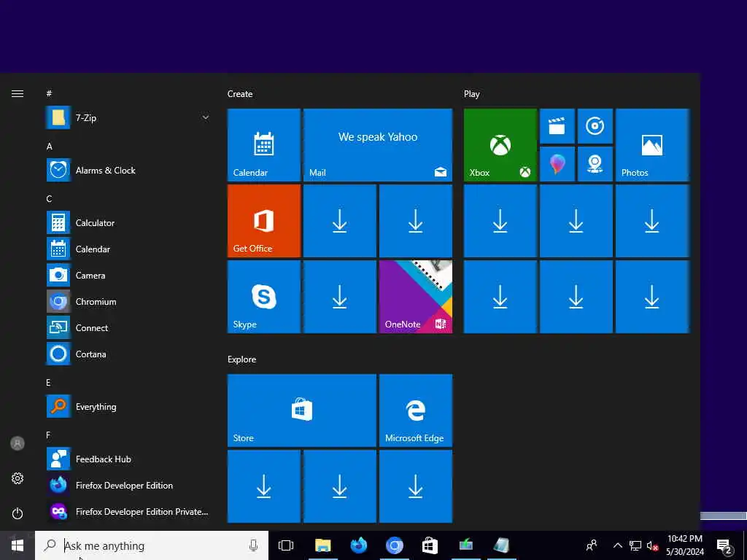Open Settings gear in Start menu rail

click(x=18, y=478)
